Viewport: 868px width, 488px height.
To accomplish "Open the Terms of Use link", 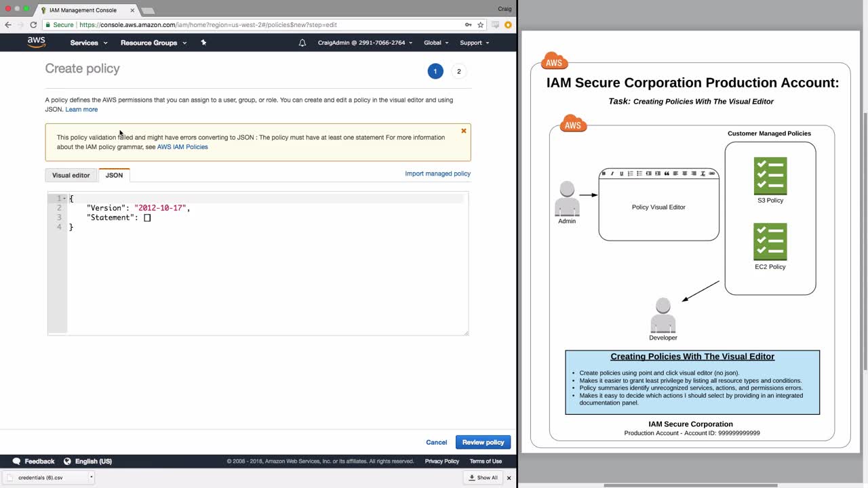I will (x=486, y=461).
